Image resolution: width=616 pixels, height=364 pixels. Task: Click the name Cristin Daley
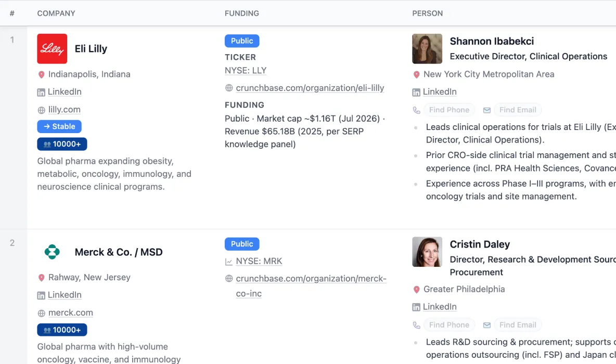(x=480, y=244)
